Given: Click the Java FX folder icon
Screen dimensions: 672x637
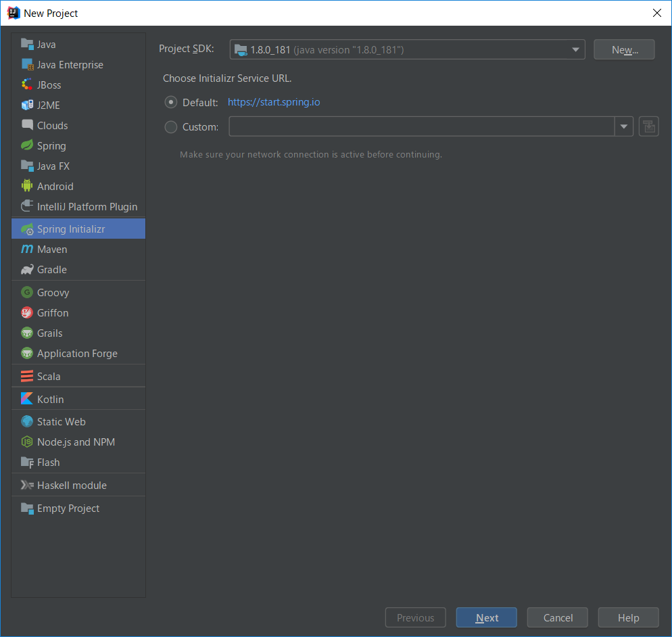Looking at the screenshot, I should 27,166.
